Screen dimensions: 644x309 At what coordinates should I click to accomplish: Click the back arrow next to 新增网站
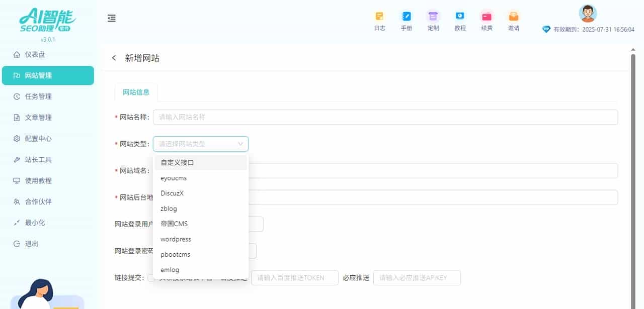click(114, 58)
